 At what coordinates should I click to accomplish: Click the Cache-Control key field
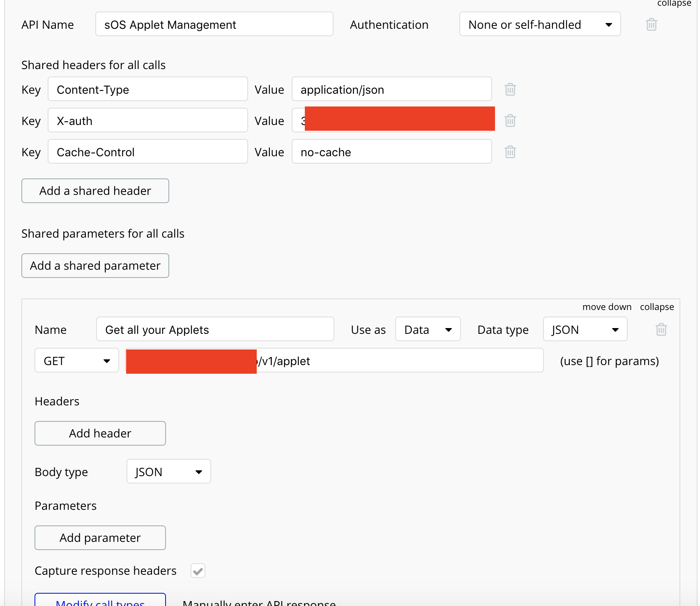(147, 152)
